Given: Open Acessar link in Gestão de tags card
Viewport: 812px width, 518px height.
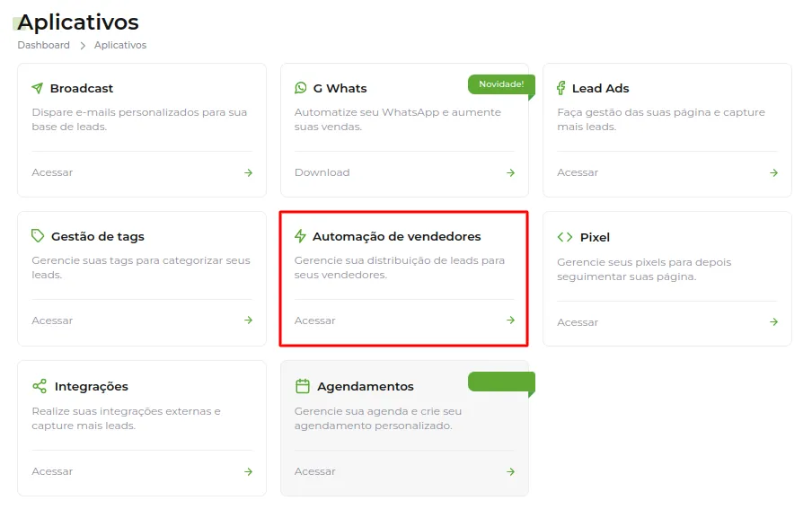Looking at the screenshot, I should (52, 320).
